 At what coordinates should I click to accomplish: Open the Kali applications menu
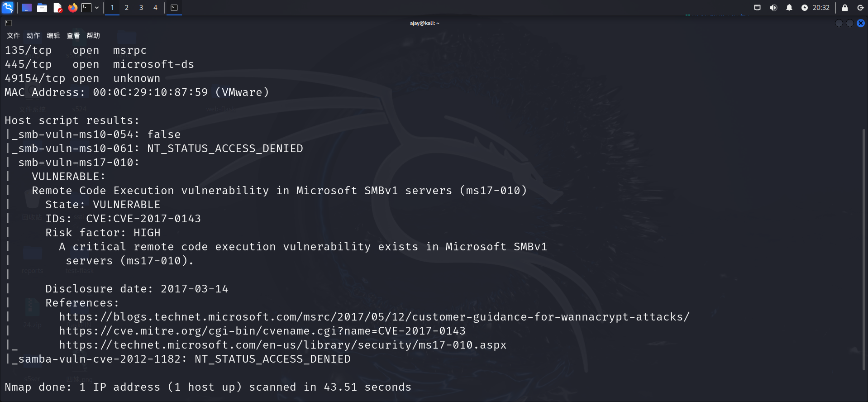pyautogui.click(x=8, y=8)
